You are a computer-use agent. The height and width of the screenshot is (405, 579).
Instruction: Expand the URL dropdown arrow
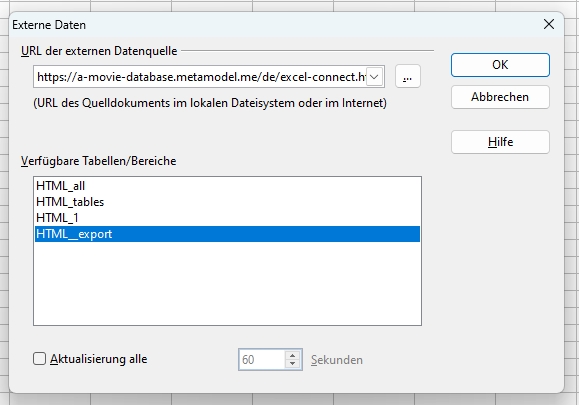pos(374,77)
